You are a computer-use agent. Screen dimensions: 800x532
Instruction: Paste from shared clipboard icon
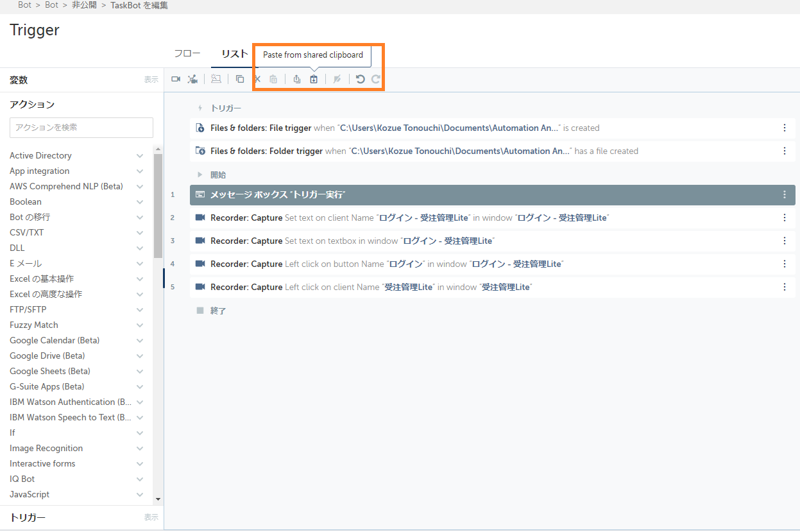pos(314,79)
